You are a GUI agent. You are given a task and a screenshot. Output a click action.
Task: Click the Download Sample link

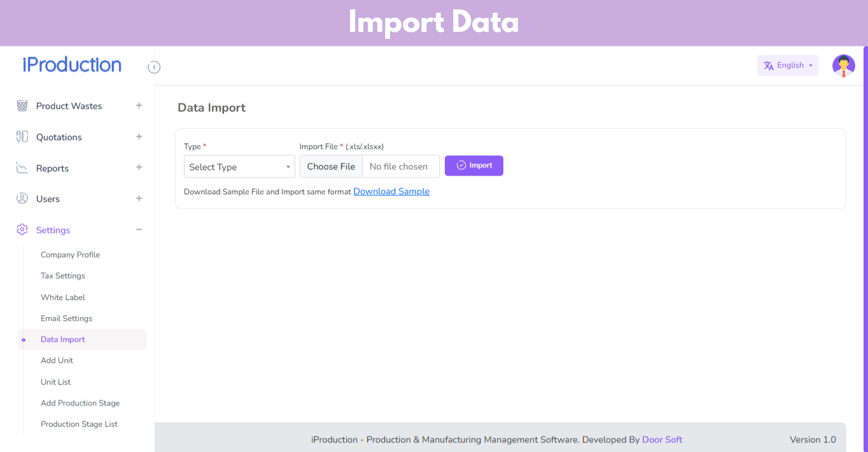pos(391,192)
